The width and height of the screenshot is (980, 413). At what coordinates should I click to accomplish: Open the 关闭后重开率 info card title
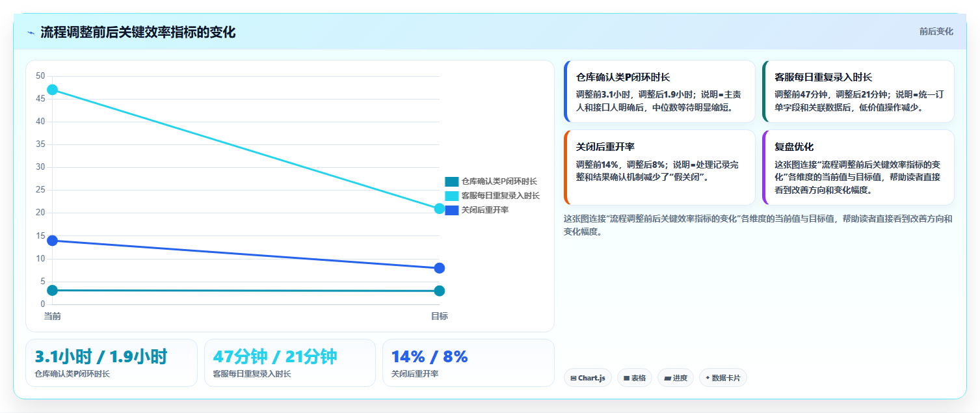605,147
